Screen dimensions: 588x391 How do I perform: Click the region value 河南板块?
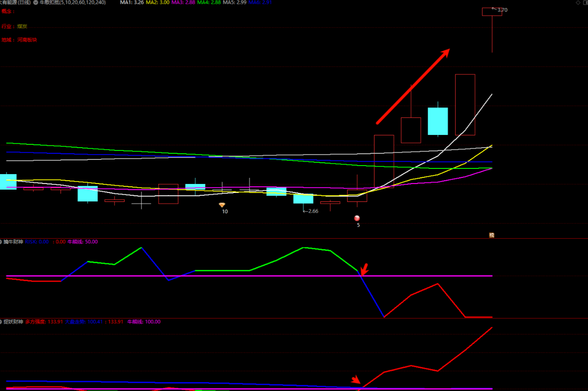point(27,40)
